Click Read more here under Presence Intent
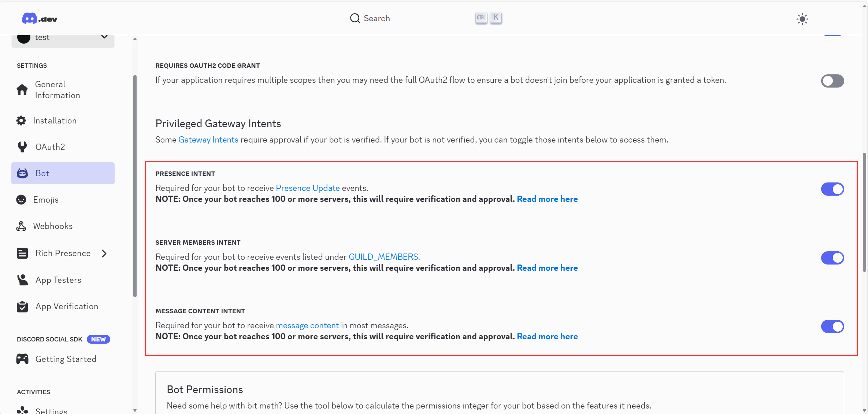The image size is (868, 414). click(x=547, y=199)
